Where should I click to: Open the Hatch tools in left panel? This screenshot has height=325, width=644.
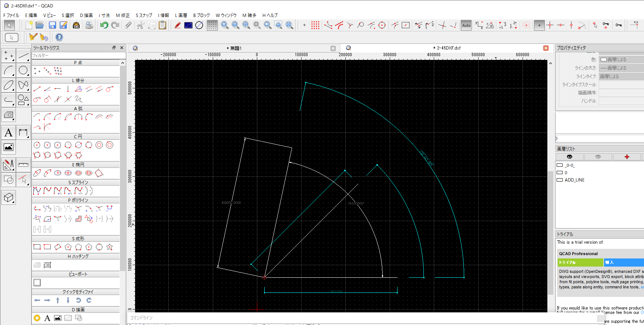9,115
